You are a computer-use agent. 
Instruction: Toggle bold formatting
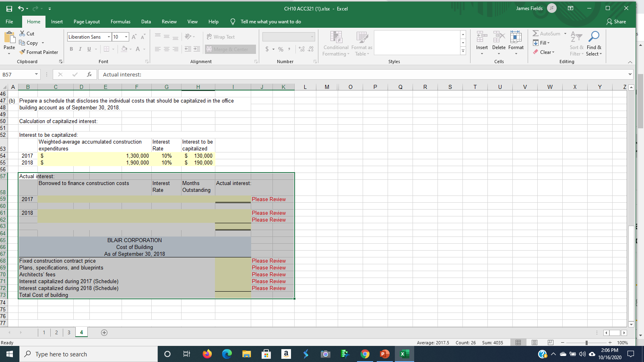point(71,49)
